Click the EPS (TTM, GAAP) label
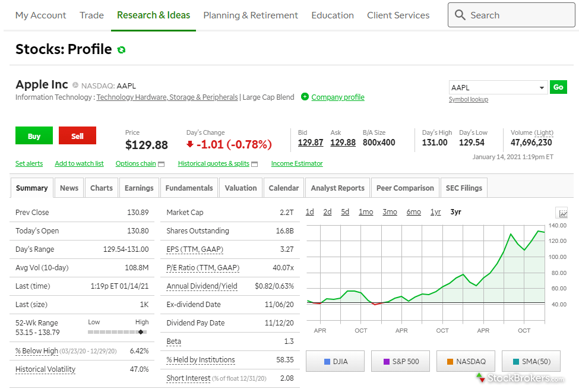This screenshot has width=579, height=392. click(x=195, y=249)
